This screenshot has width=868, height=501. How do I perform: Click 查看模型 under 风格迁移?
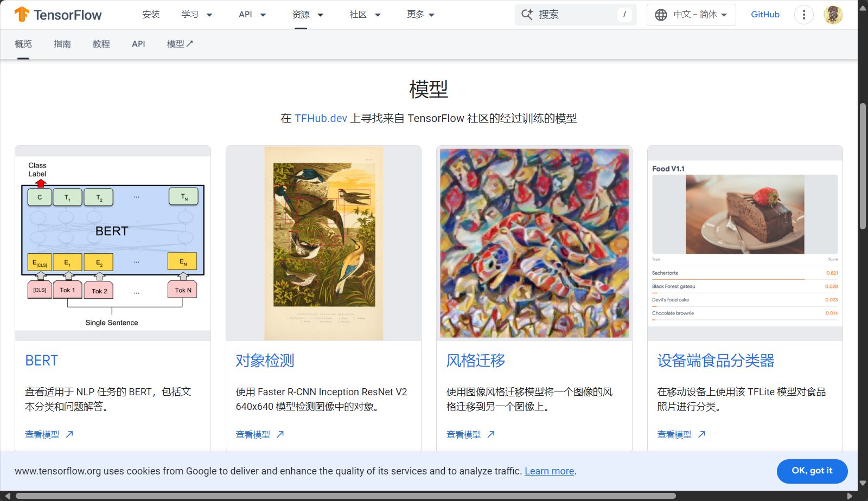pos(464,434)
